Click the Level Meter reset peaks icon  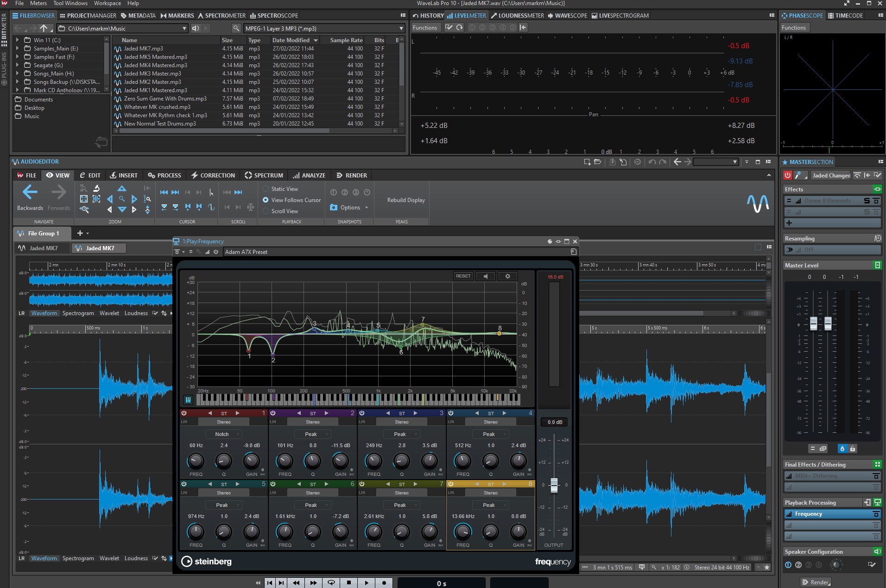click(x=459, y=27)
